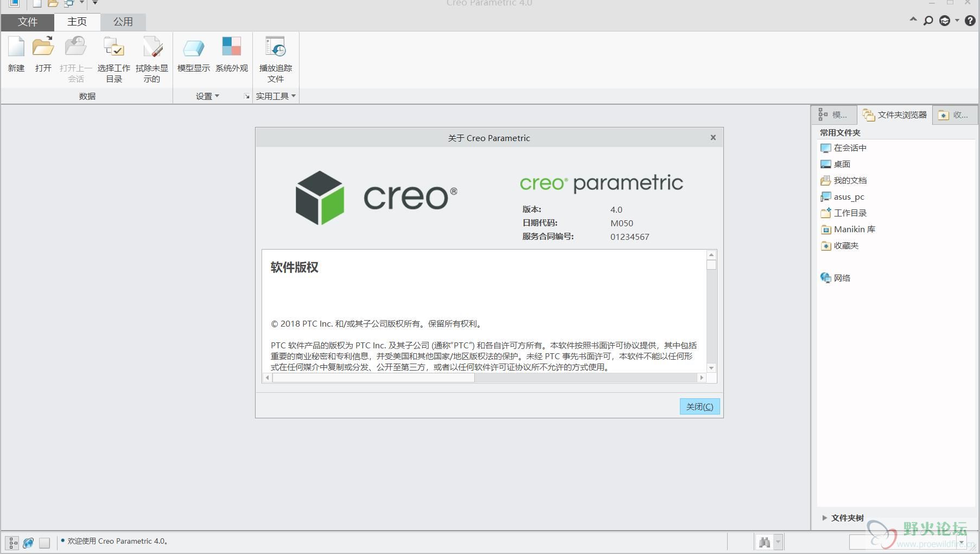Collapse the ribbon with the up arrow
The image size is (980, 554).
pyautogui.click(x=913, y=20)
